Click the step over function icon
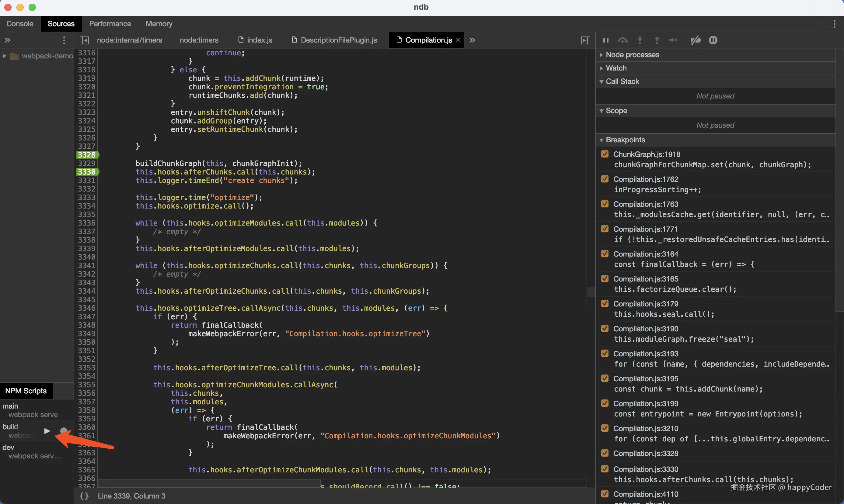Image resolution: width=844 pixels, height=504 pixels. (x=623, y=40)
